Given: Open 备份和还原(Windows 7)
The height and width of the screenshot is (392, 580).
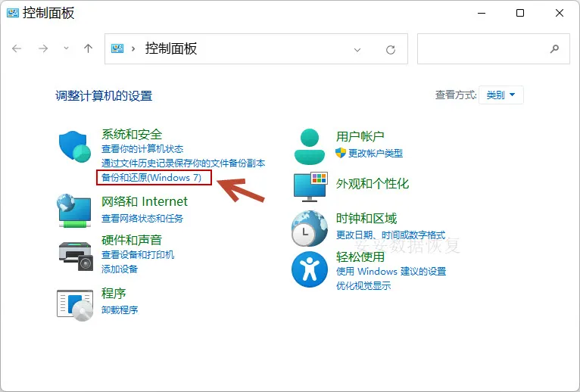Looking at the screenshot, I should click(x=151, y=178).
